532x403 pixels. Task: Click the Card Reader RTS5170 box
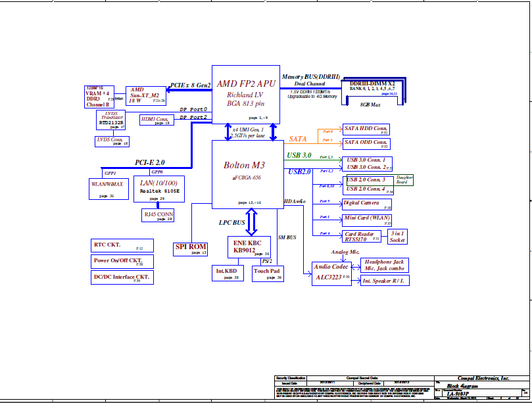click(362, 237)
